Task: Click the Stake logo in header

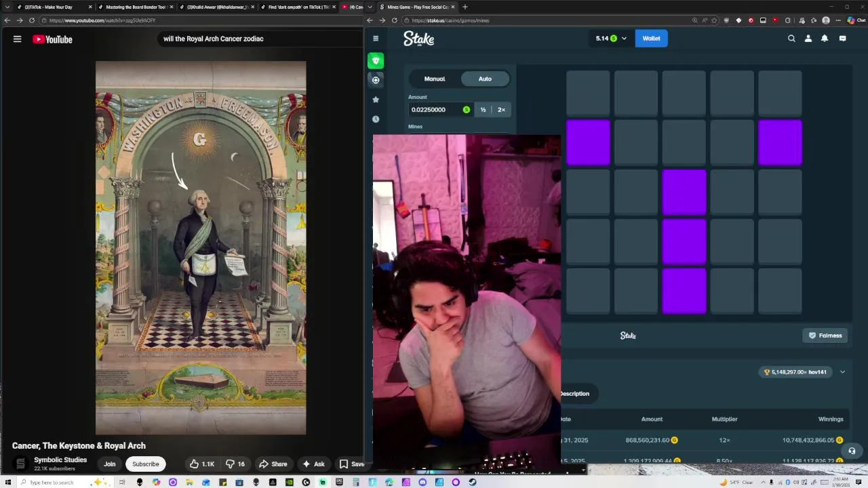Action: click(x=418, y=39)
